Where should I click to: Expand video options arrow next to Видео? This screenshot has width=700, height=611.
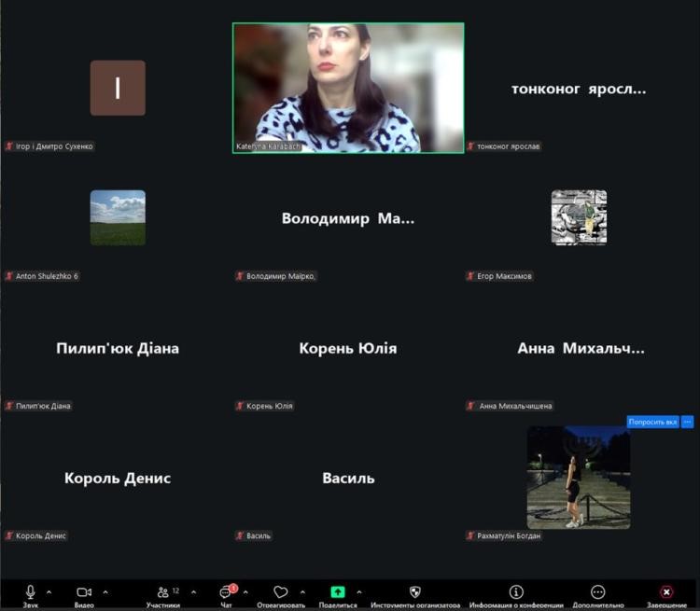[x=105, y=591]
